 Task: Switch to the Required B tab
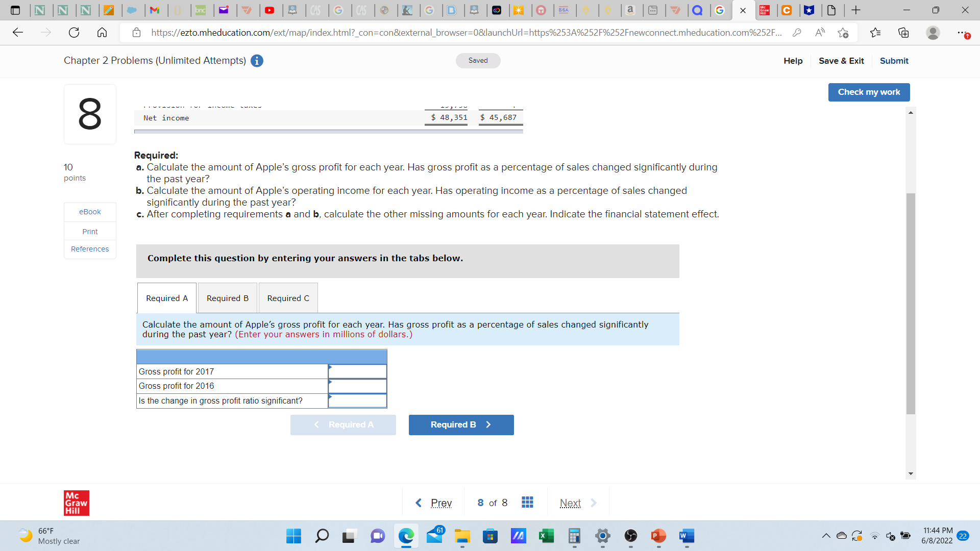[228, 298]
